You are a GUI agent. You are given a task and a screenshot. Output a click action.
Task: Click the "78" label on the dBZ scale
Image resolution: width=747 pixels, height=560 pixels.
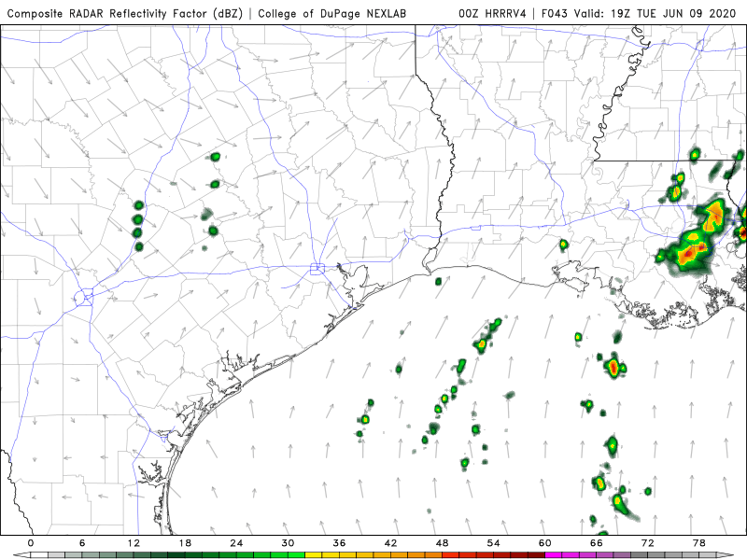tap(699, 543)
